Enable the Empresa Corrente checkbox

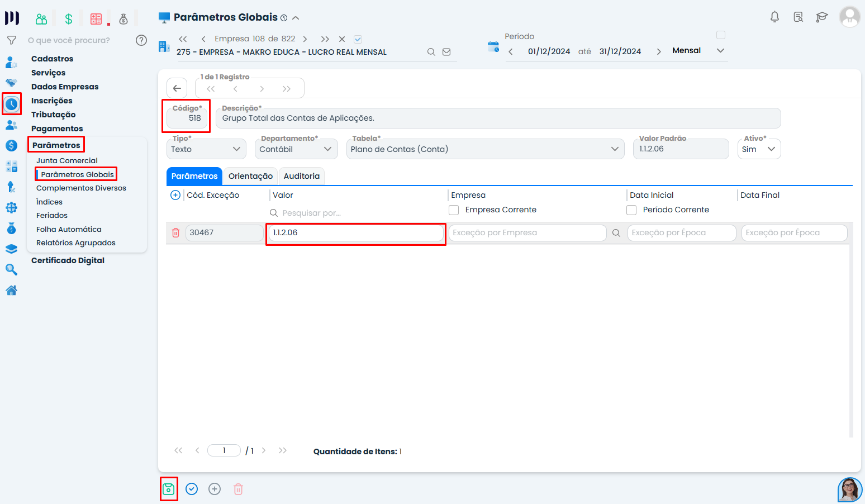(x=454, y=210)
